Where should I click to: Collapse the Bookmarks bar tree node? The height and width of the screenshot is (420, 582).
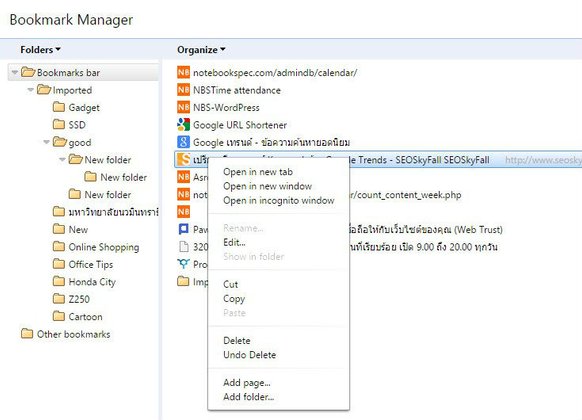[x=14, y=72]
